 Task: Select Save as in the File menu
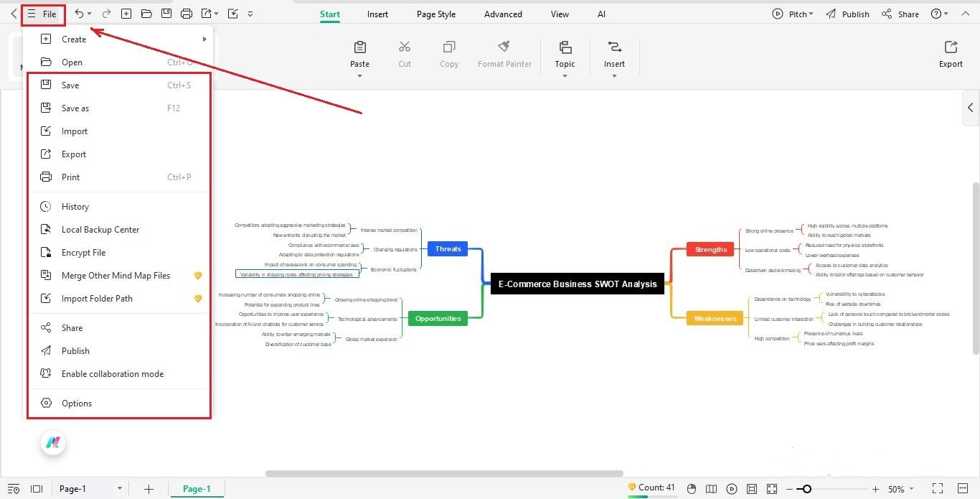point(118,108)
